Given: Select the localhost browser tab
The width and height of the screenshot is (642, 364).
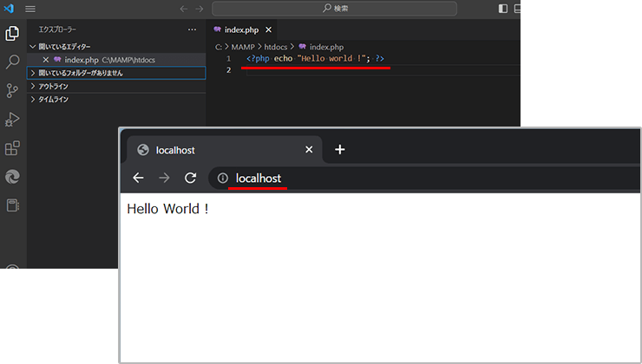Looking at the screenshot, I should (x=225, y=150).
